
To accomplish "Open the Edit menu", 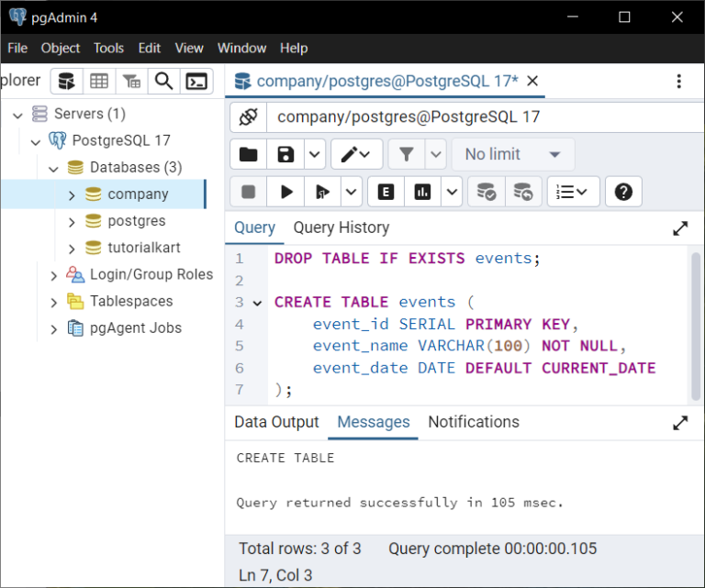I will [150, 48].
